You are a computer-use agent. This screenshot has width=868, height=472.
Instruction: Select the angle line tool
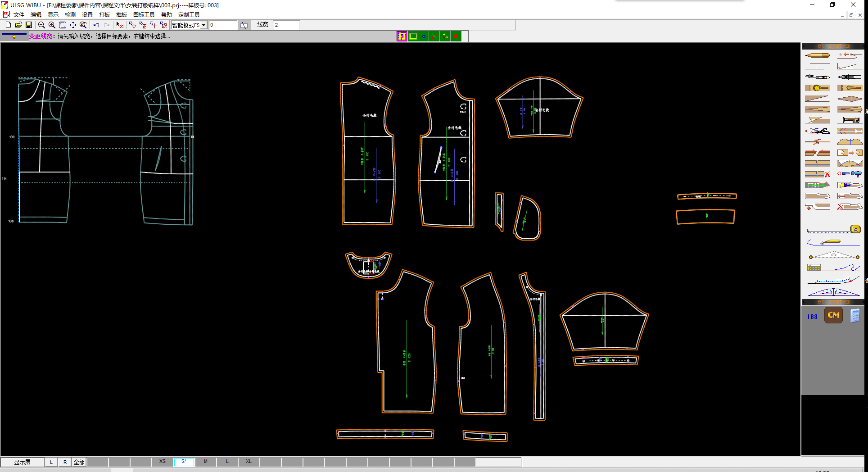(850, 66)
